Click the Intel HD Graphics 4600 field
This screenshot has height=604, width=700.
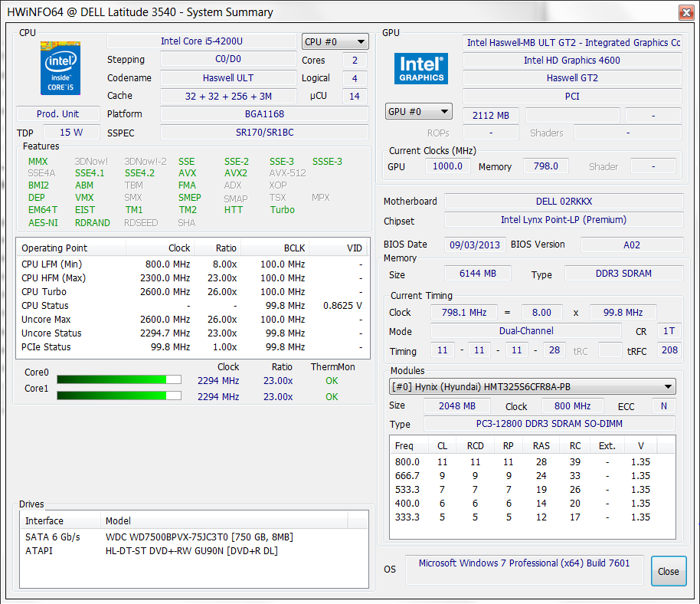point(572,61)
